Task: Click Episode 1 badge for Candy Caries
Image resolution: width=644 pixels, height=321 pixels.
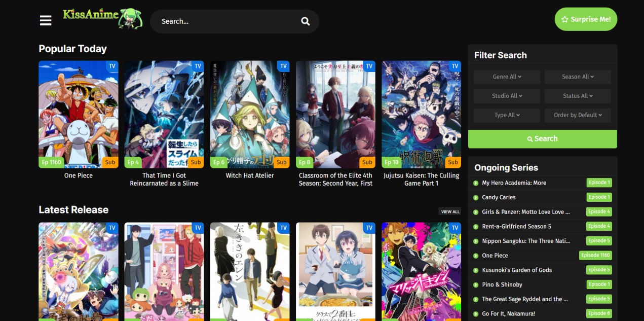Action: click(599, 197)
